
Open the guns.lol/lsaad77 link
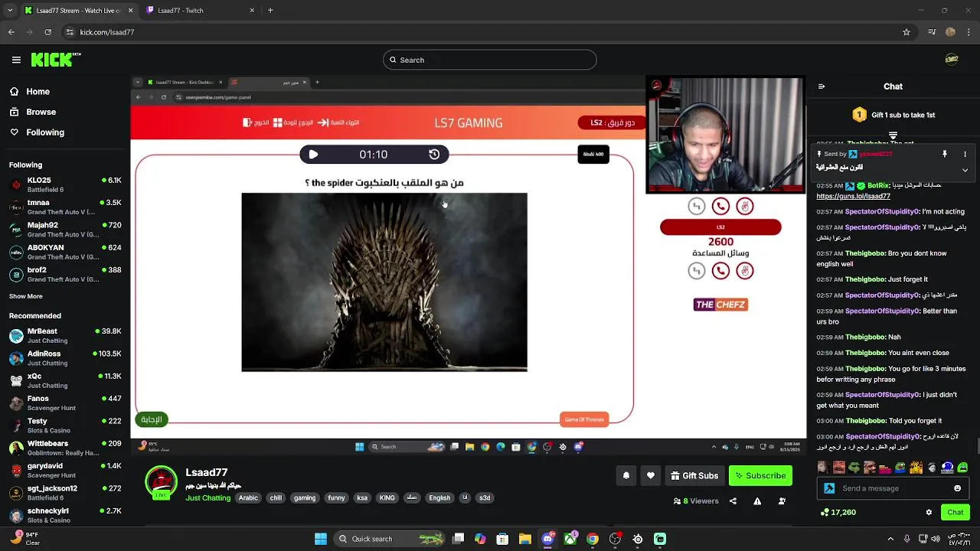853,196
